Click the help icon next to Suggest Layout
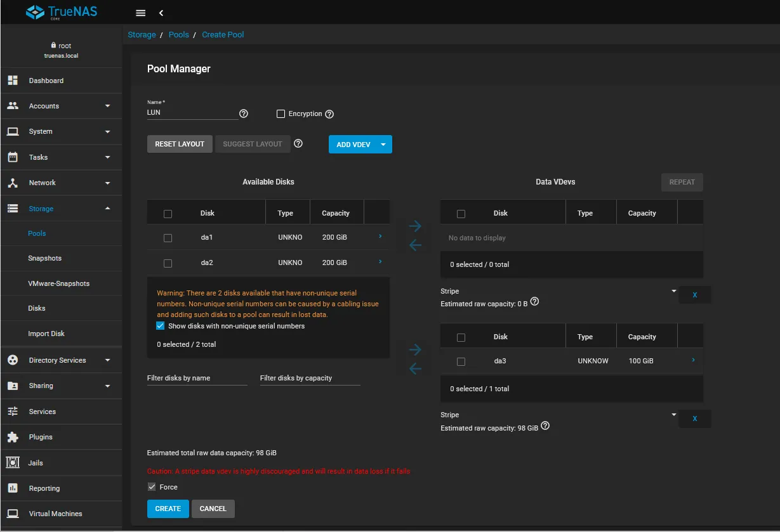 [298, 143]
